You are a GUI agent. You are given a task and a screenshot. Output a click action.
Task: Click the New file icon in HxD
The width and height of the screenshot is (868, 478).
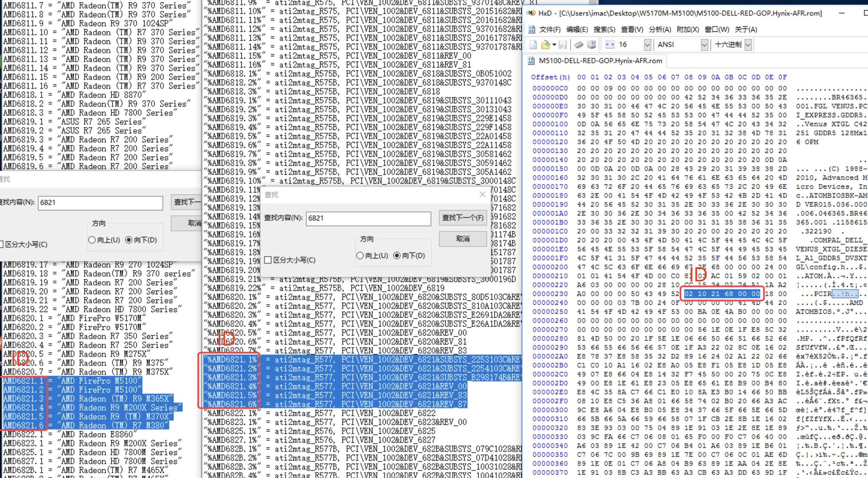click(533, 45)
